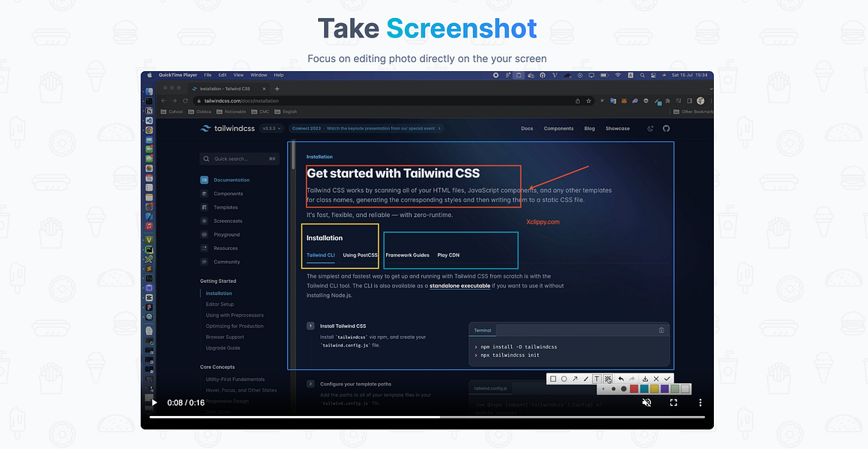Focus the Quick search field
Image resolution: width=868 pixels, height=449 pixels.
239,159
